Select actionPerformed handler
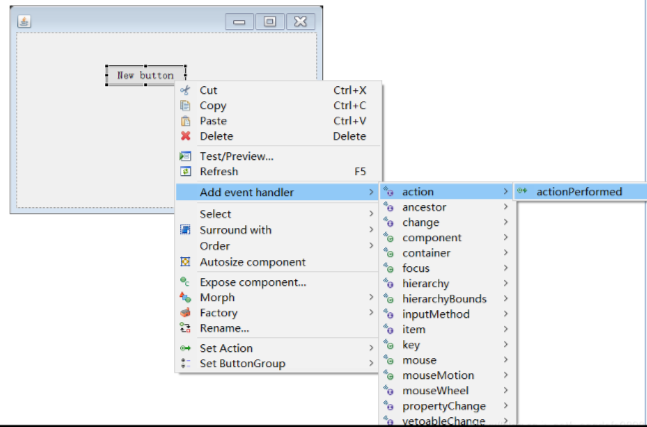The width and height of the screenshot is (647, 427). pyautogui.click(x=579, y=191)
